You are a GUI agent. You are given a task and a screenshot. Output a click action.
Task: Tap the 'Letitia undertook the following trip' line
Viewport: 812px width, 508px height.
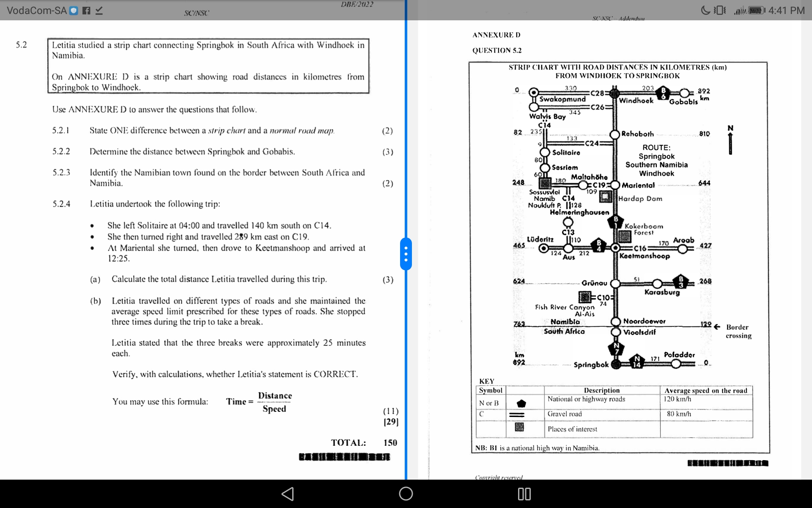coord(155,204)
